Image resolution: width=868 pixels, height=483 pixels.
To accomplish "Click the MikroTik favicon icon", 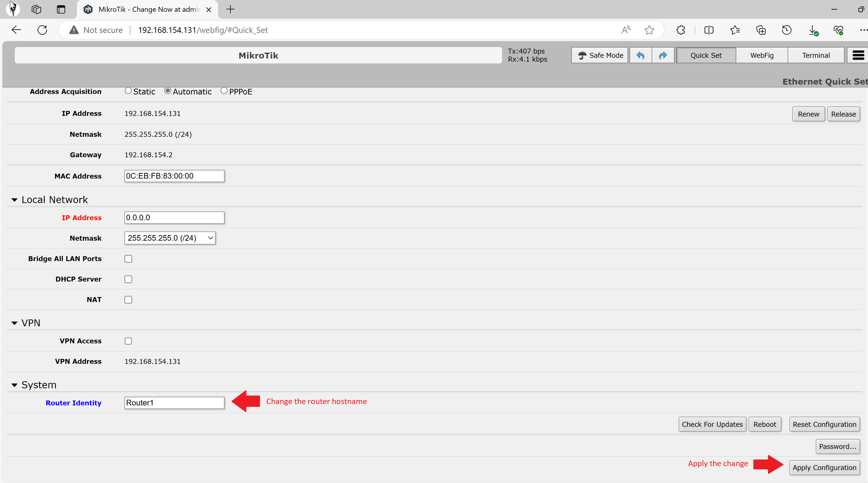I will [x=88, y=10].
